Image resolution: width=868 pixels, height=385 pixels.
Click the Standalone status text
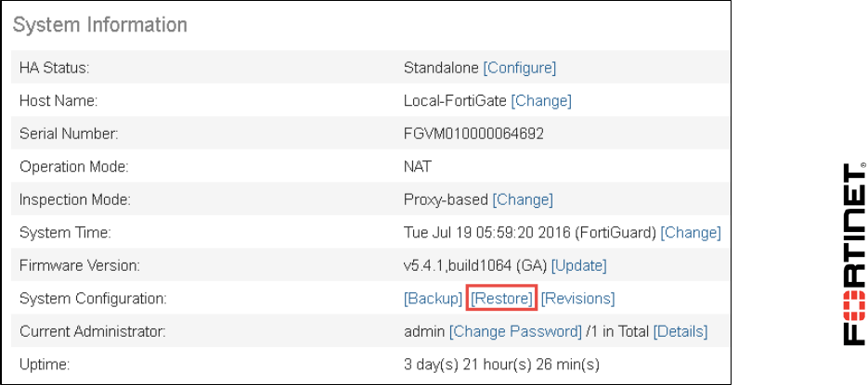pyautogui.click(x=441, y=68)
